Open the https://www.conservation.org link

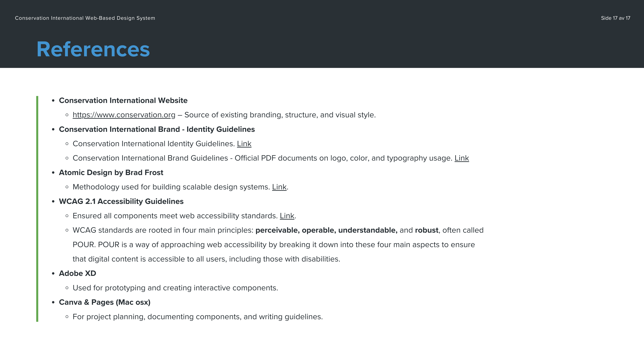point(124,115)
